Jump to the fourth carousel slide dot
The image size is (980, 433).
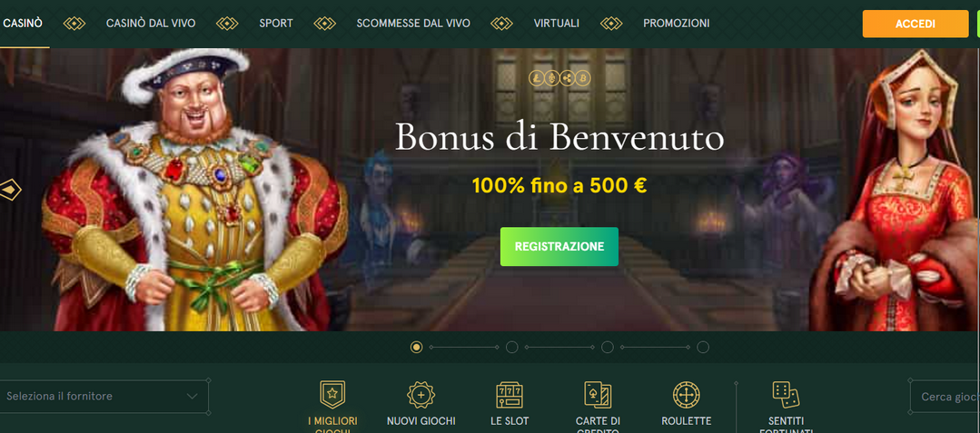(702, 348)
